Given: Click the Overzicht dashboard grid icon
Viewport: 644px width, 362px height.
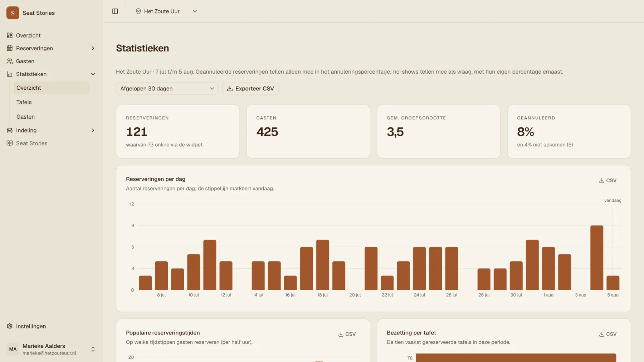Looking at the screenshot, I should pyautogui.click(x=10, y=35).
